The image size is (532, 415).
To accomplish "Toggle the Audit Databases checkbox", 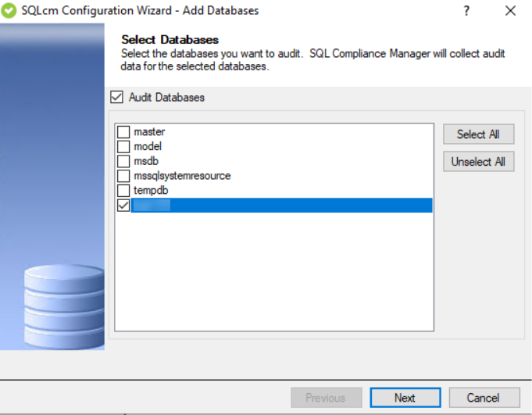I will click(x=117, y=98).
